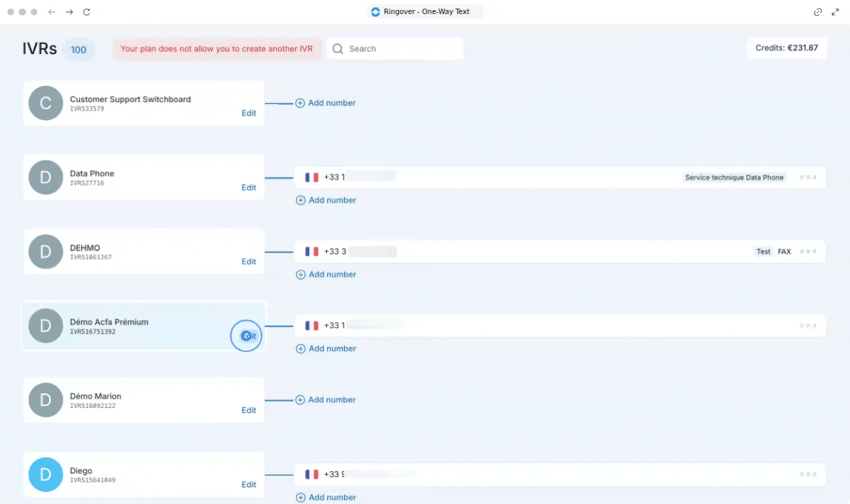Viewport: 850px width, 504px height.
Task: Click the IVRs page heading
Action: tap(39, 49)
